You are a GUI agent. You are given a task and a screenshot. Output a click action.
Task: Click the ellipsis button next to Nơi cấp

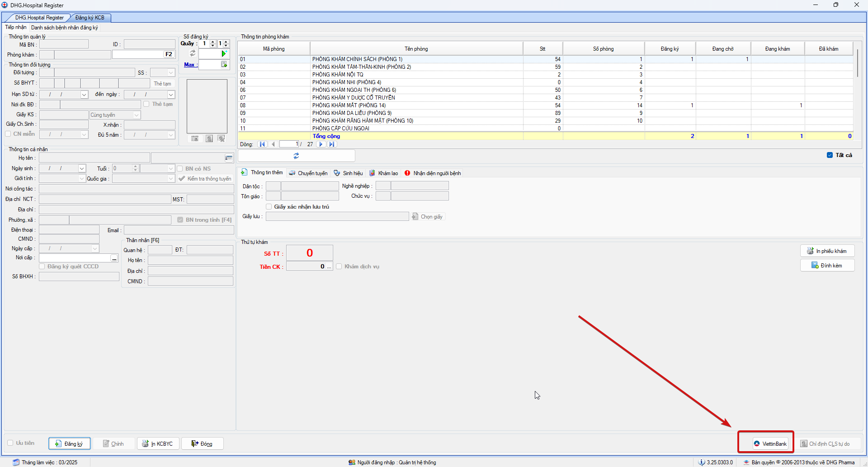pyautogui.click(x=114, y=258)
